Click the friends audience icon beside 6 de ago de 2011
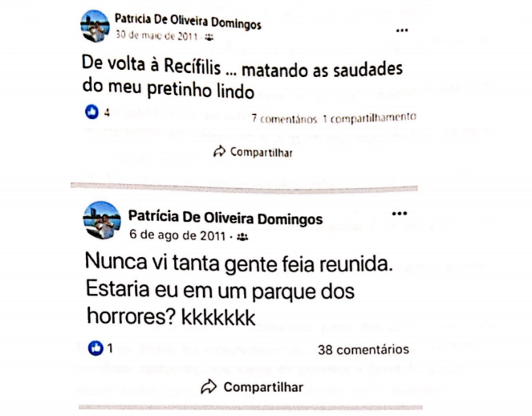532x416 pixels. tap(242, 237)
